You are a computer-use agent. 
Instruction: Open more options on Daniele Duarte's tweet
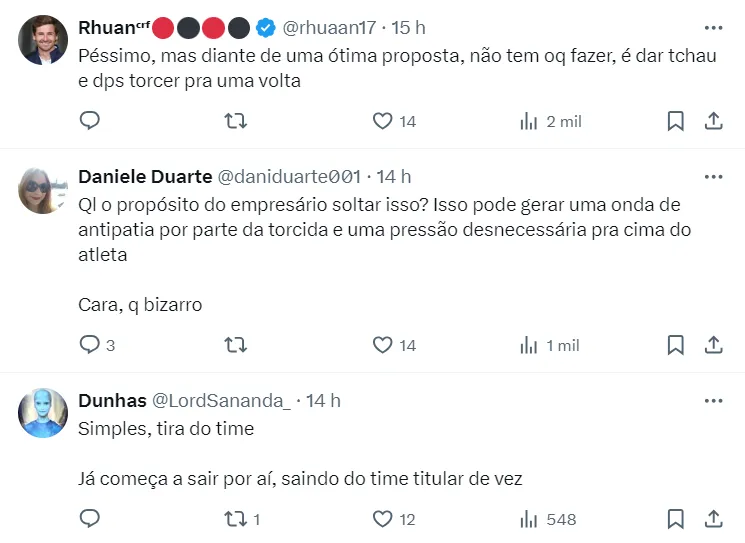[x=713, y=177]
